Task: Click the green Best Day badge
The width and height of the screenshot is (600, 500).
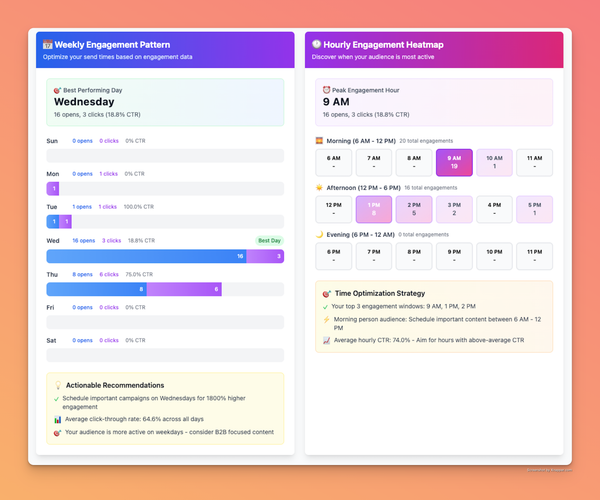Action: 269,241
